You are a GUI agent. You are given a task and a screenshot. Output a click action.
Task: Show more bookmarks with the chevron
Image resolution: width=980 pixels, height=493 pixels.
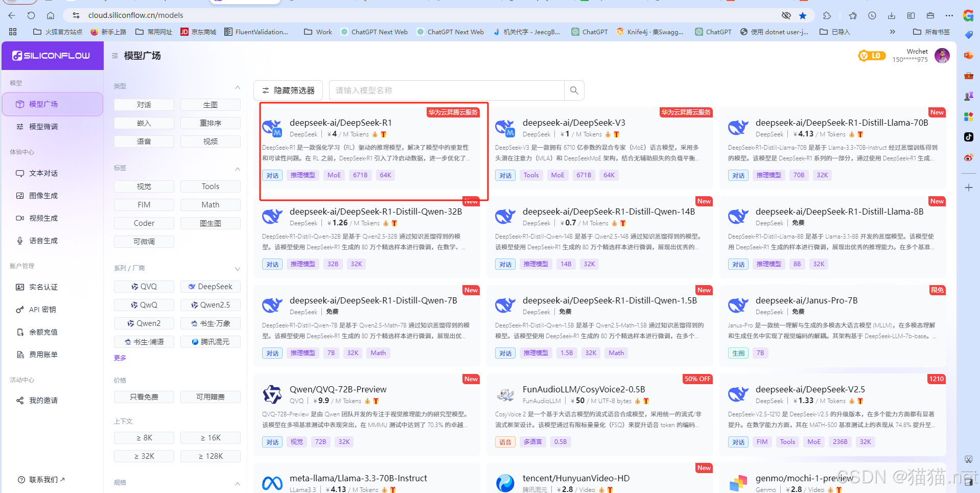(893, 32)
